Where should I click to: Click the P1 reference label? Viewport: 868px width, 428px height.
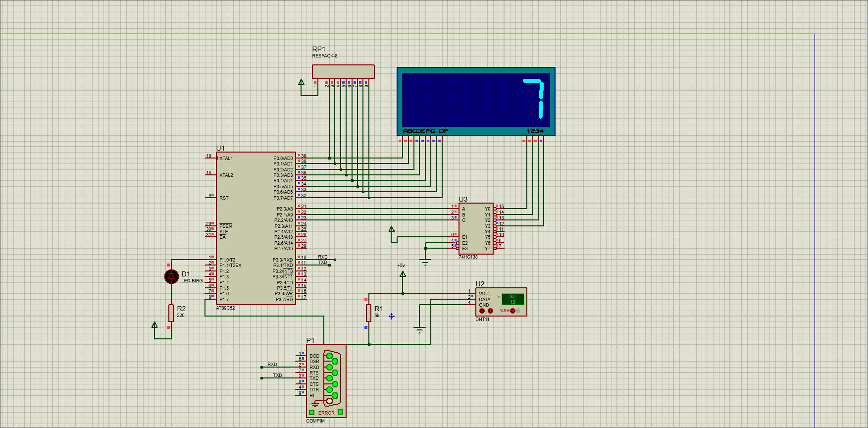click(x=310, y=340)
